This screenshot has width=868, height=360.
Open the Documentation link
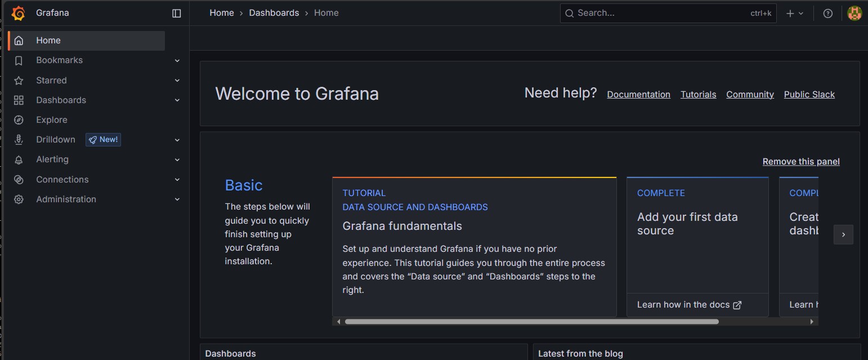click(x=638, y=95)
